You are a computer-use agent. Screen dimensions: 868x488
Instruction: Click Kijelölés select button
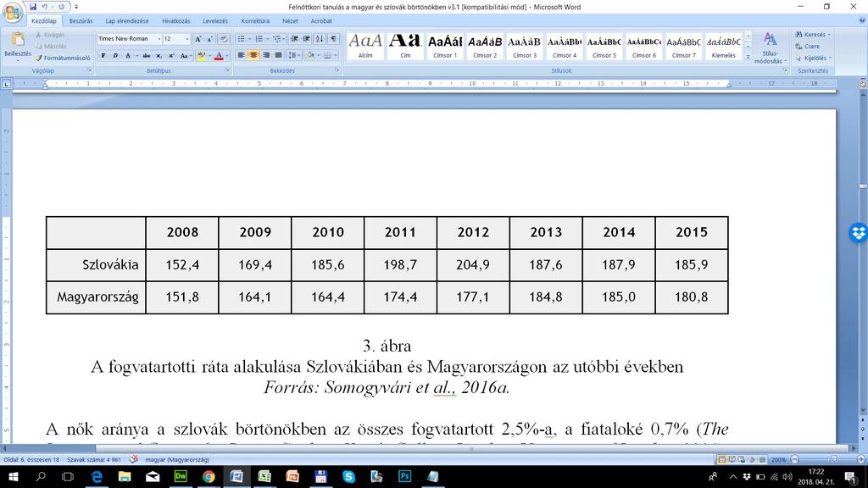coord(813,58)
